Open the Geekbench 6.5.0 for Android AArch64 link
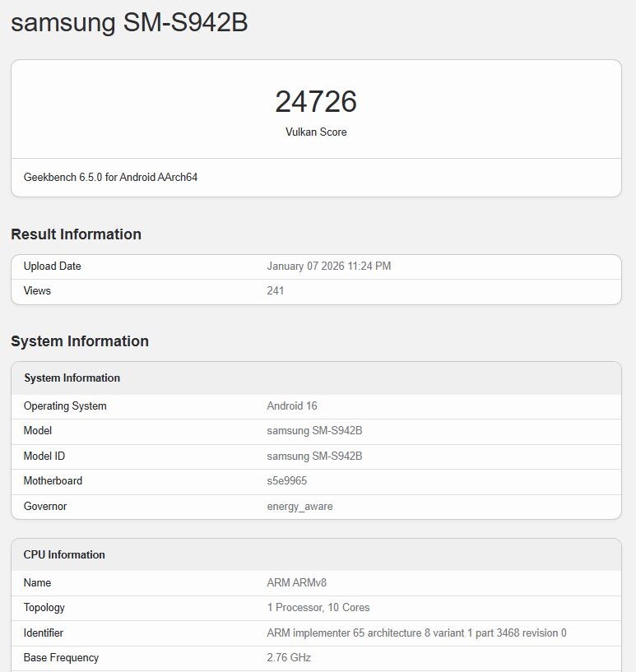The image size is (636, 672). pos(111,177)
